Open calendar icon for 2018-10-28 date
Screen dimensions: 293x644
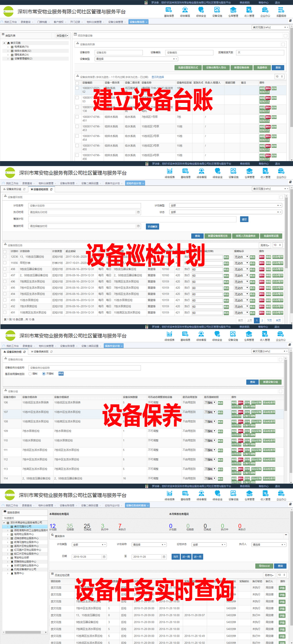[104, 557]
